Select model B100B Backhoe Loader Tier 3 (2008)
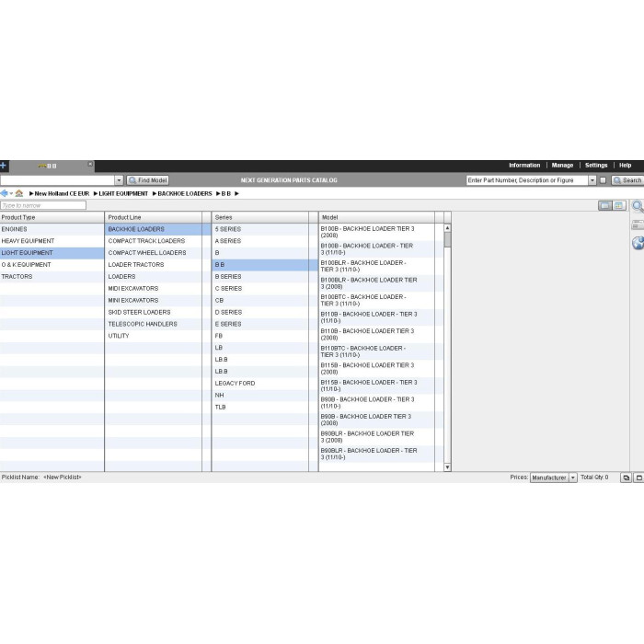 pos(376,232)
